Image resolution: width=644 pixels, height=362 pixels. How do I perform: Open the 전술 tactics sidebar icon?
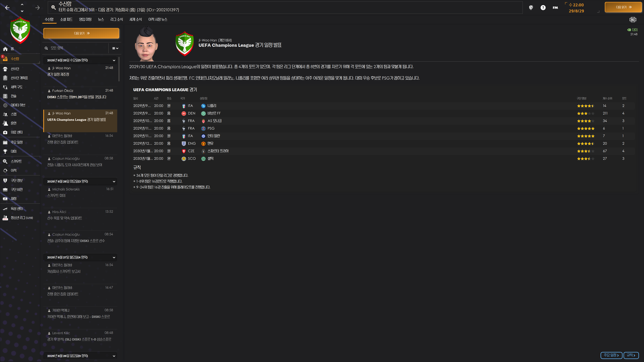pos(5,96)
